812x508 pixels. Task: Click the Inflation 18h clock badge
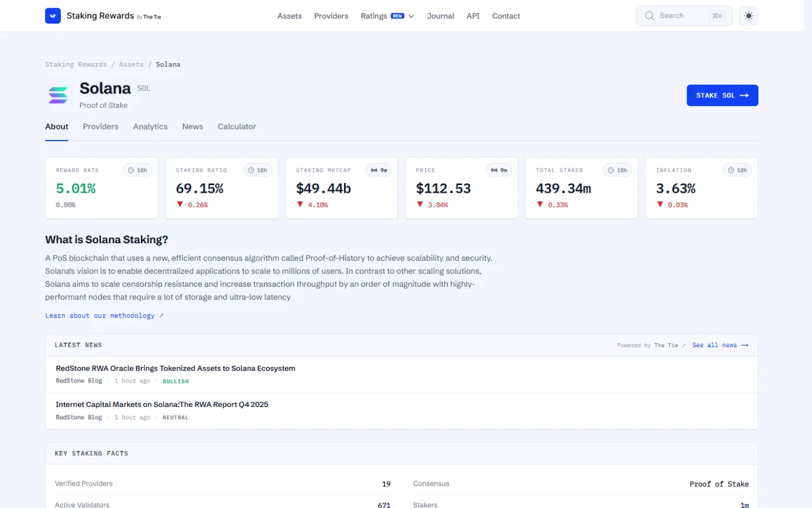(737, 170)
